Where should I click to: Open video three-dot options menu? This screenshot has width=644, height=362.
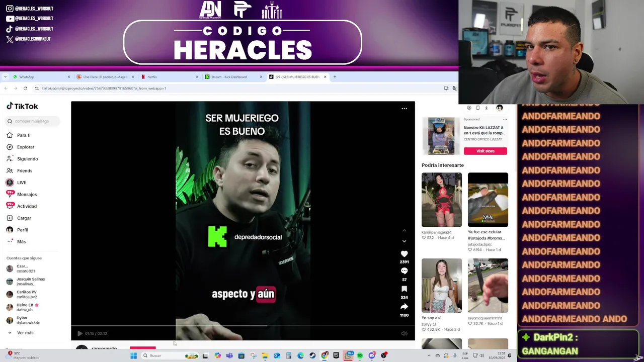pos(404,109)
